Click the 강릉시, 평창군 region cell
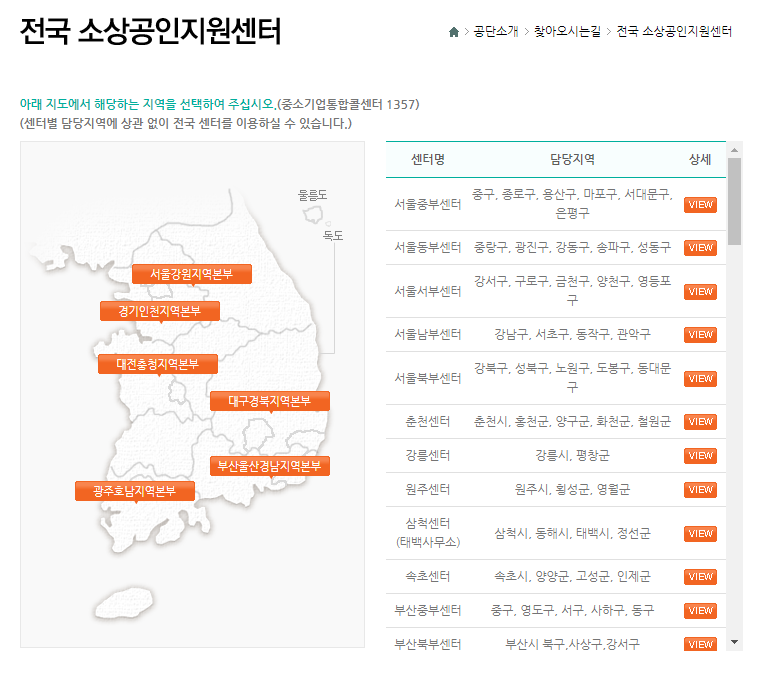 (573, 456)
